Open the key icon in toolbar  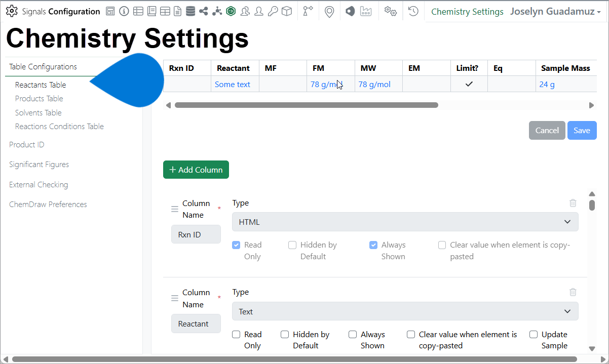point(273,11)
